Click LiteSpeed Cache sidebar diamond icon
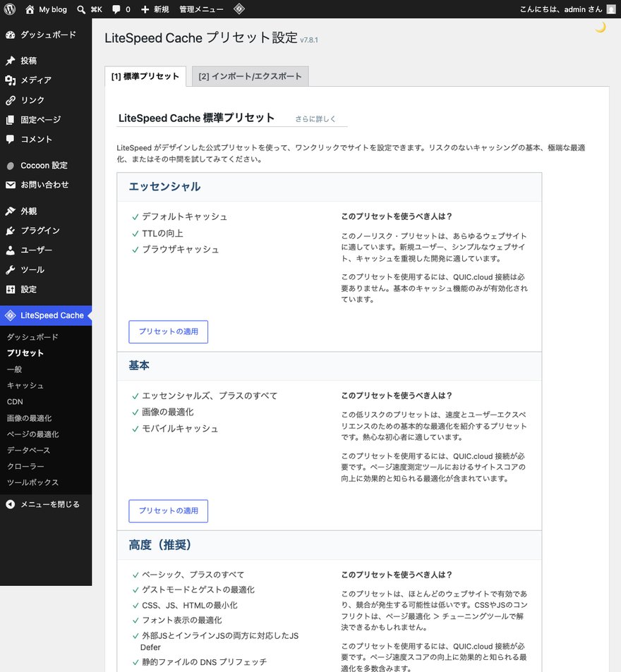This screenshot has height=672, width=621. click(x=11, y=315)
